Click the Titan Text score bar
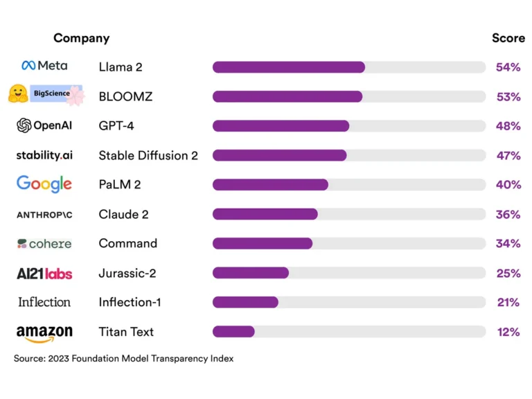 [349, 332]
